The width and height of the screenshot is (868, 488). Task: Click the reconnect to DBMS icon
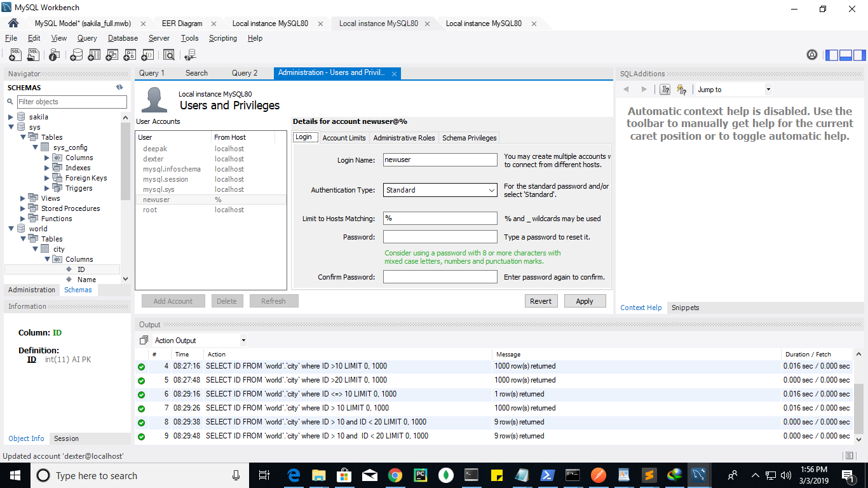pos(189,55)
